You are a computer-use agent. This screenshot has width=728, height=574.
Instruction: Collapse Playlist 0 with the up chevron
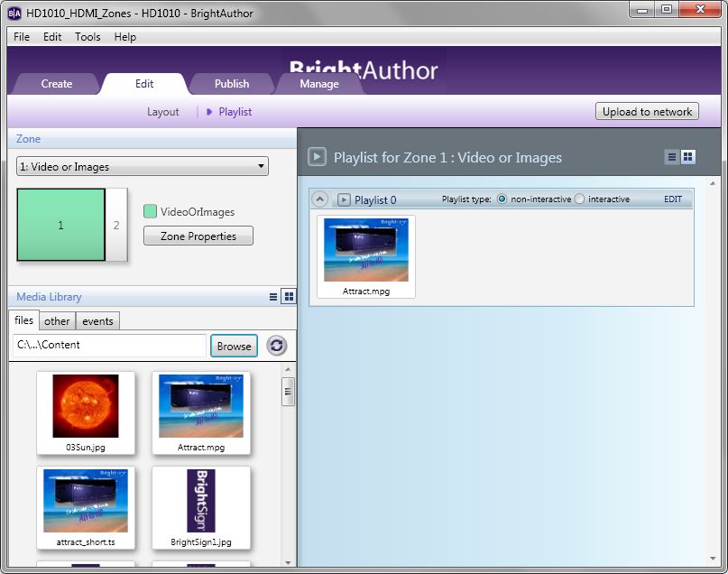click(319, 199)
